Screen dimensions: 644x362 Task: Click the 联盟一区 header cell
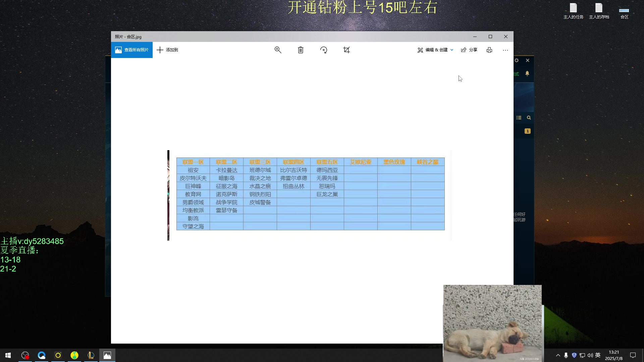(x=193, y=162)
